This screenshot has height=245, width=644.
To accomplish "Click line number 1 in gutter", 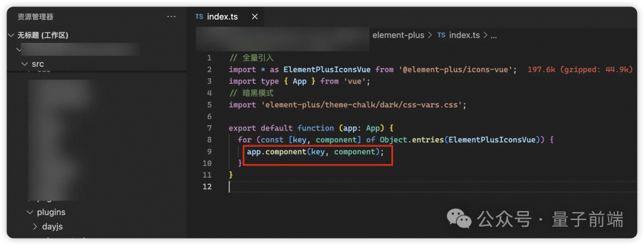I will (209, 58).
